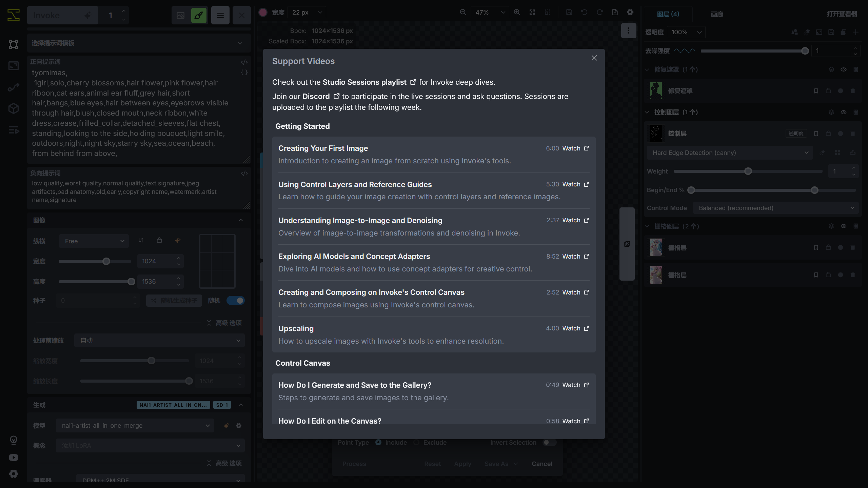Select the Include point type radio
The image size is (868, 488).
[x=378, y=443]
